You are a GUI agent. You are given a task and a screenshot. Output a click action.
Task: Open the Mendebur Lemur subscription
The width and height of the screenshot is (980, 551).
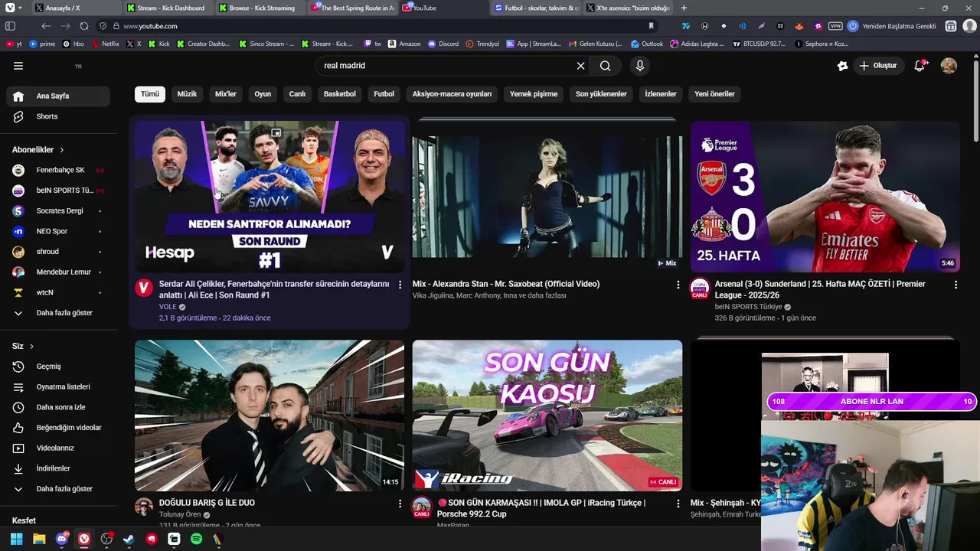coord(58,272)
